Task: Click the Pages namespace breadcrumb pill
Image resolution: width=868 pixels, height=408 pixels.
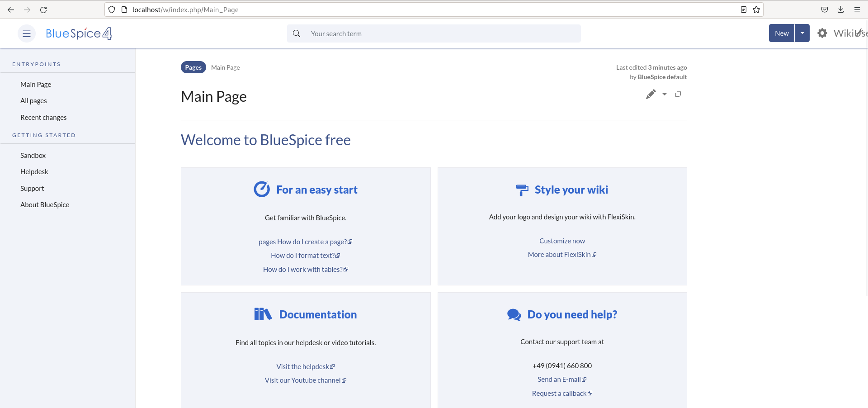Action: tap(193, 67)
